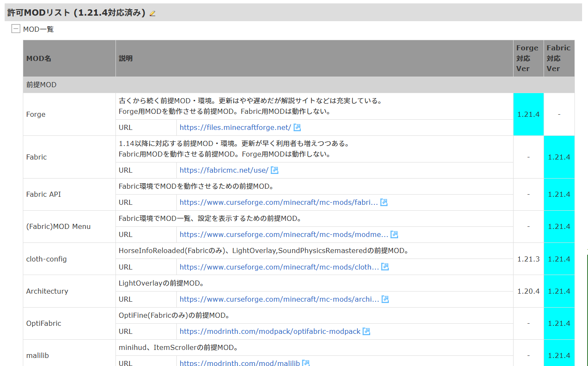Click the 1.21.4 Fabric version of OptiFabric

pos(559,323)
